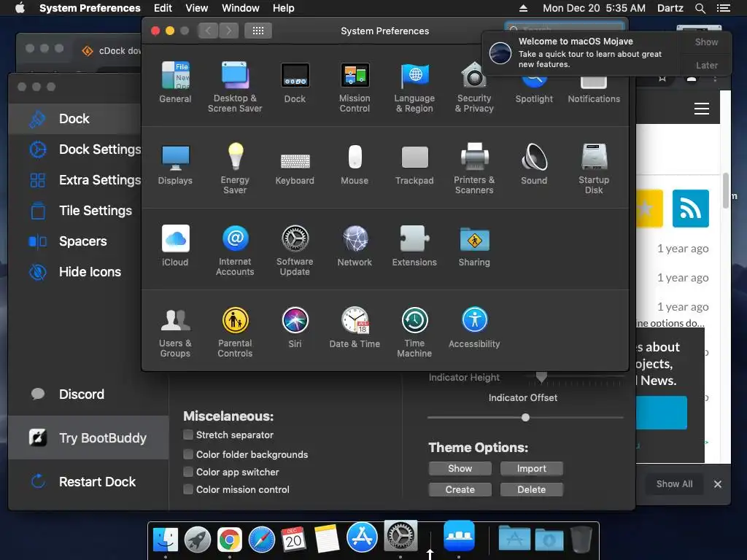Image resolution: width=747 pixels, height=560 pixels.
Task: Open the View menu
Action: tap(197, 8)
